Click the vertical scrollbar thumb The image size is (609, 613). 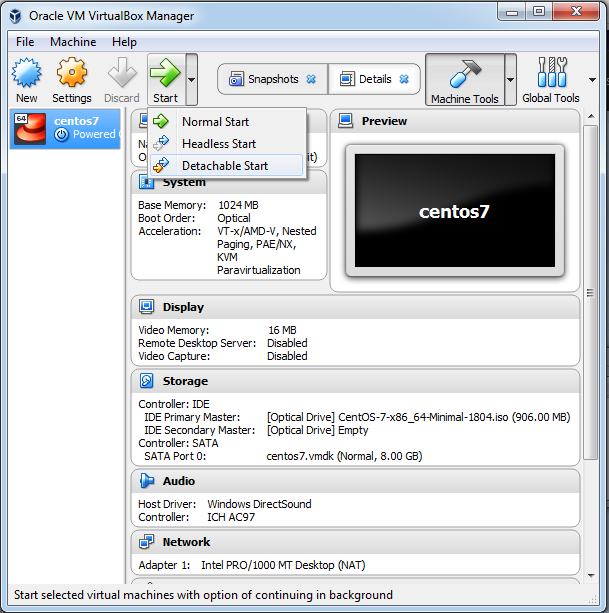pyautogui.click(x=591, y=292)
